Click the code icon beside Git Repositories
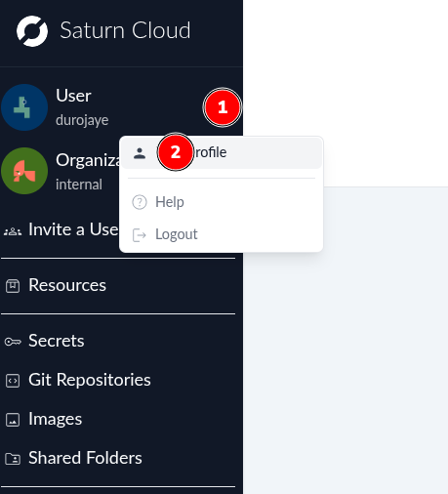This screenshot has height=494, width=448. coord(13,381)
